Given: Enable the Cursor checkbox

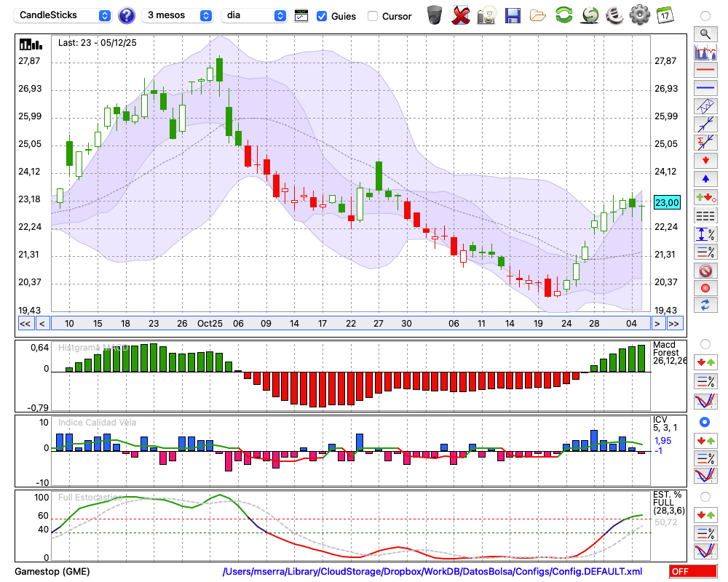Looking at the screenshot, I should click(x=373, y=16).
